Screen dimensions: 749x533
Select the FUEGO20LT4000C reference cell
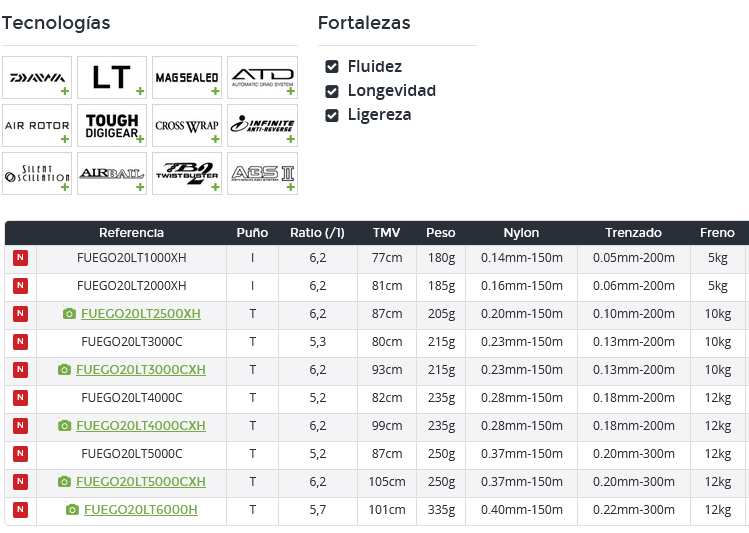pyautogui.click(x=131, y=397)
